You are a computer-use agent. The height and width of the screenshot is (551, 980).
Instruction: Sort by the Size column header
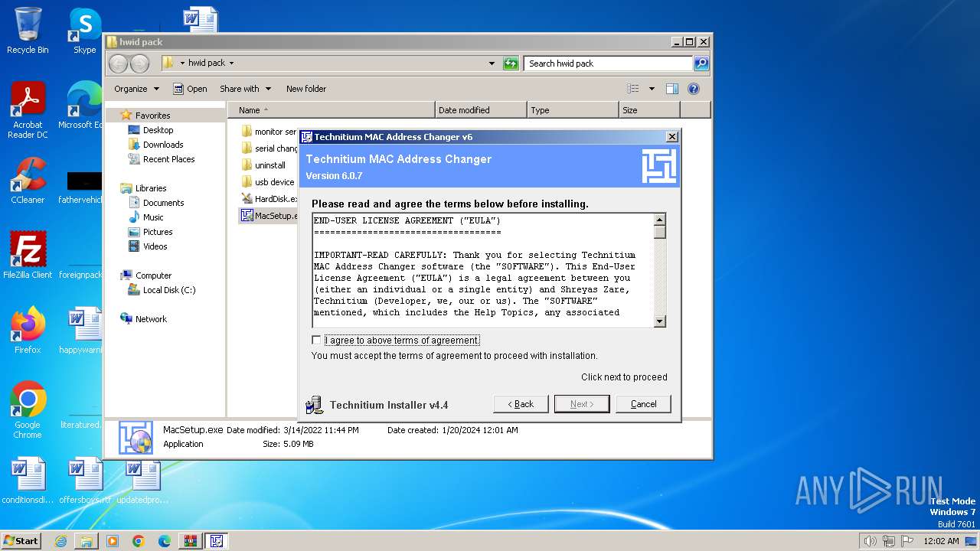tap(649, 110)
